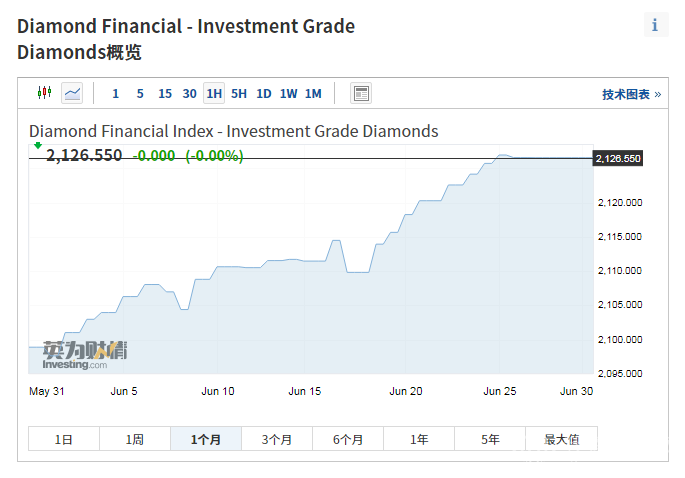Image resolution: width=685 pixels, height=478 pixels.
Task: Click the green down arrow price indicator
Action: (37, 145)
